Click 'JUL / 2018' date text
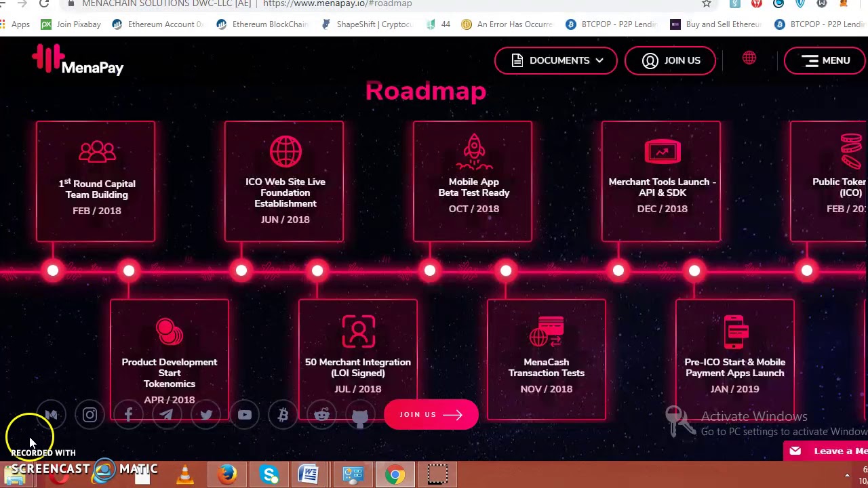 (x=358, y=389)
